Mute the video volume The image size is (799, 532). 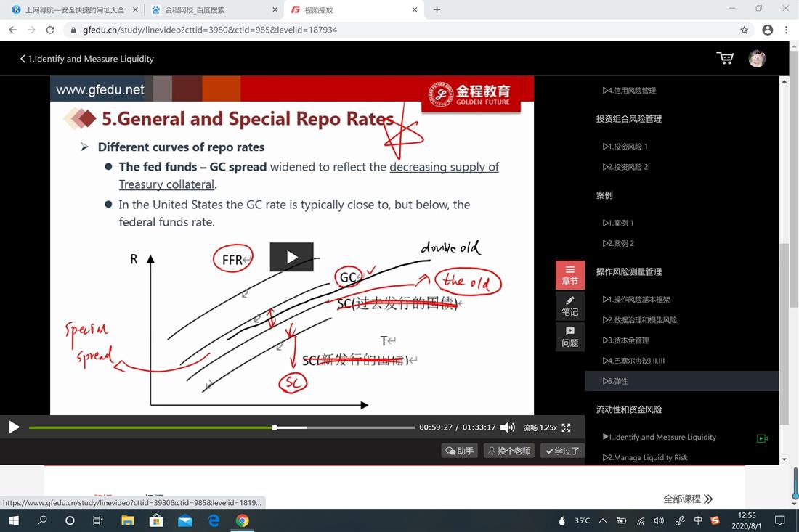tap(508, 428)
